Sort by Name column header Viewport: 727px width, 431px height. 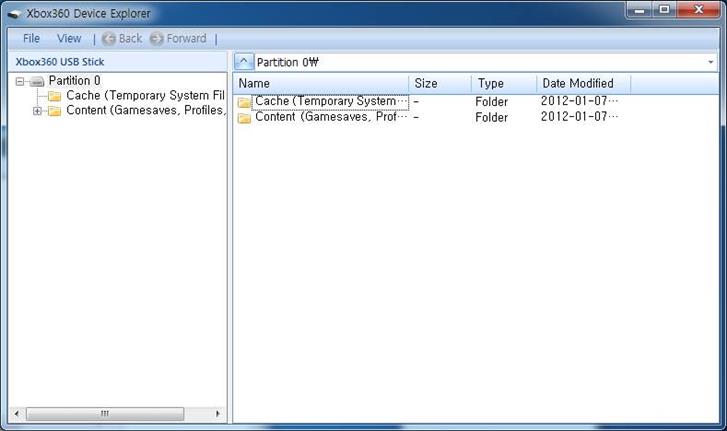click(x=321, y=83)
